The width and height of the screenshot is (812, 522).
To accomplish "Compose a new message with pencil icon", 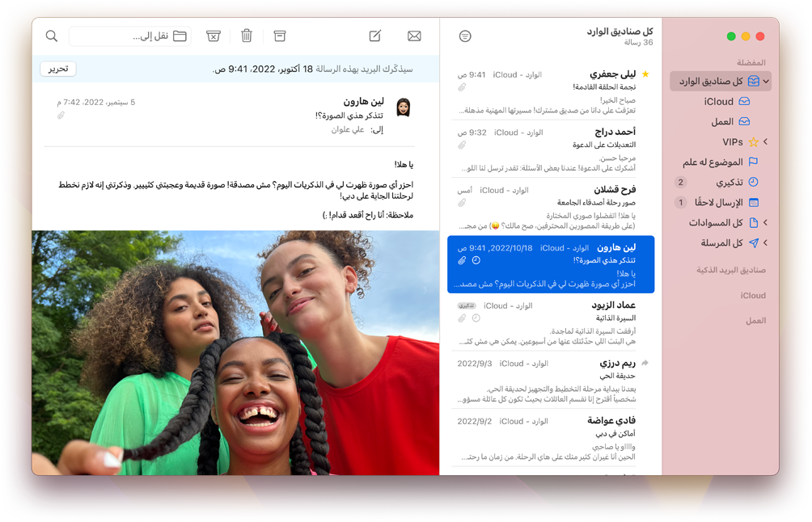I will coord(375,36).
